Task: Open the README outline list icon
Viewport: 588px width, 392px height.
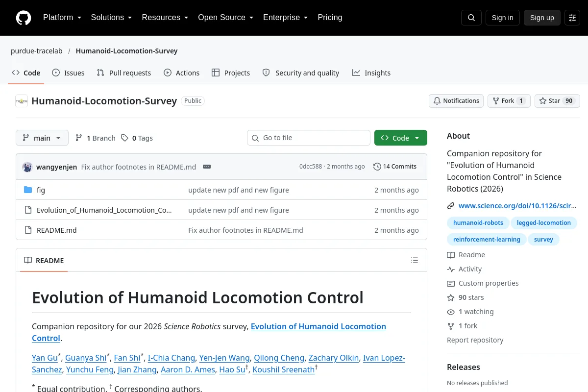Action: point(415,260)
